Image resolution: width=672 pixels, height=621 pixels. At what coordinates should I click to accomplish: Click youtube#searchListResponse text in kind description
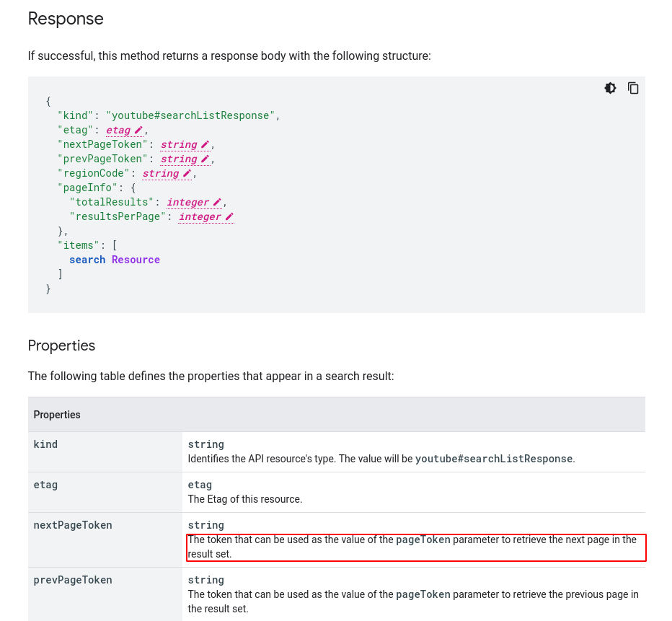493,459
